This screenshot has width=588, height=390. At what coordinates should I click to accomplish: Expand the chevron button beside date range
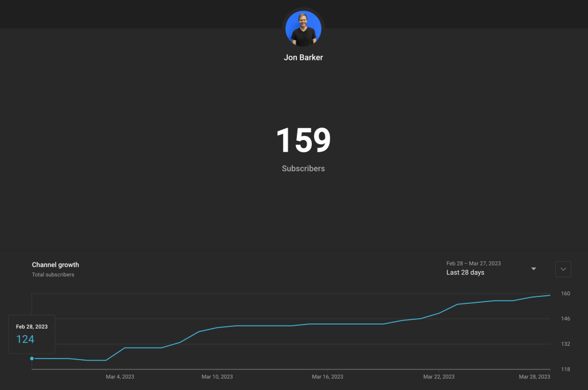(x=563, y=269)
